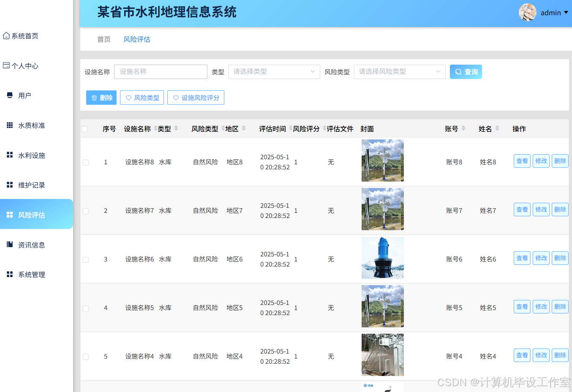This screenshot has height=392, width=572.
Task: Click the icon beside 系统管理
Action: coord(10,274)
